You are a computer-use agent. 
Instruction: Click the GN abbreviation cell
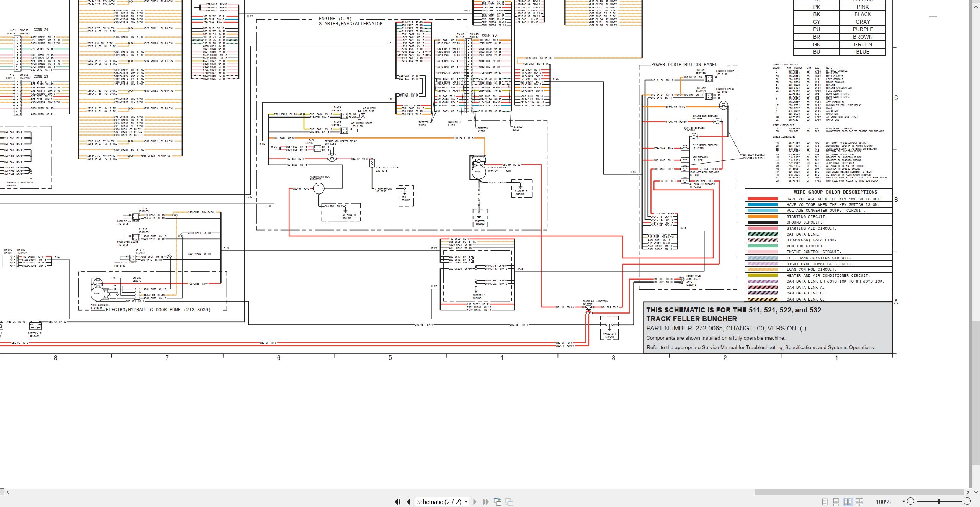[817, 44]
